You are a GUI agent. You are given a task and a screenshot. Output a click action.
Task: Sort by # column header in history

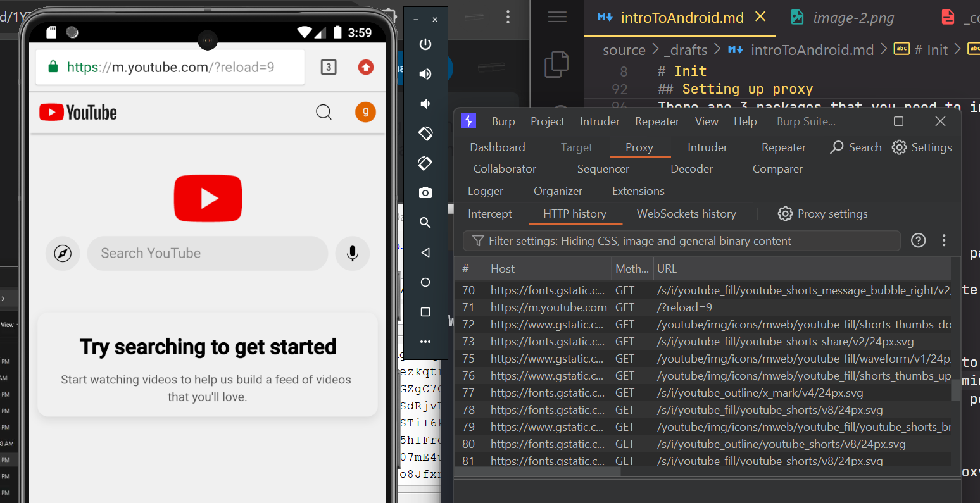[x=470, y=269]
